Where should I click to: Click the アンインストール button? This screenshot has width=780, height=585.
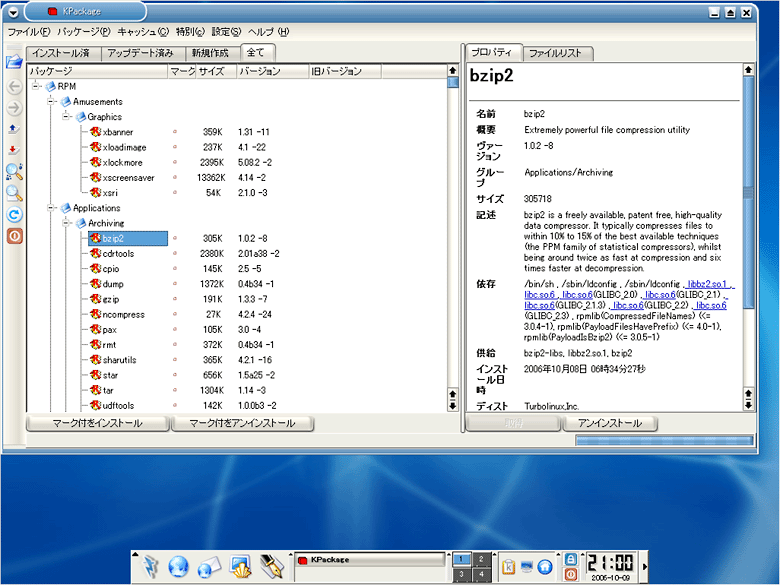click(610, 423)
